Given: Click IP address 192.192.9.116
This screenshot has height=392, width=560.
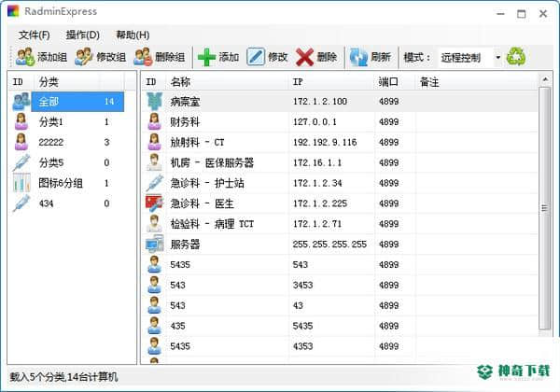Looking at the screenshot, I should point(325,143).
